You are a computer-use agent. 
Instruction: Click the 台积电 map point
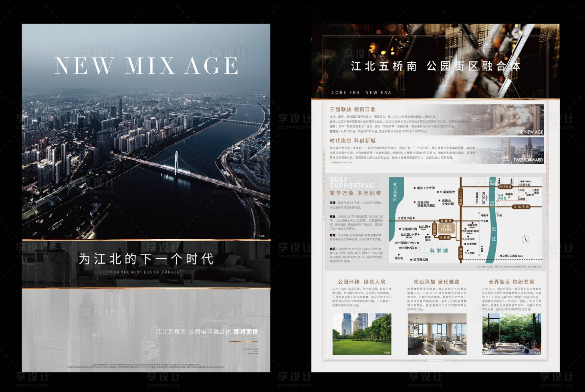click(x=399, y=257)
